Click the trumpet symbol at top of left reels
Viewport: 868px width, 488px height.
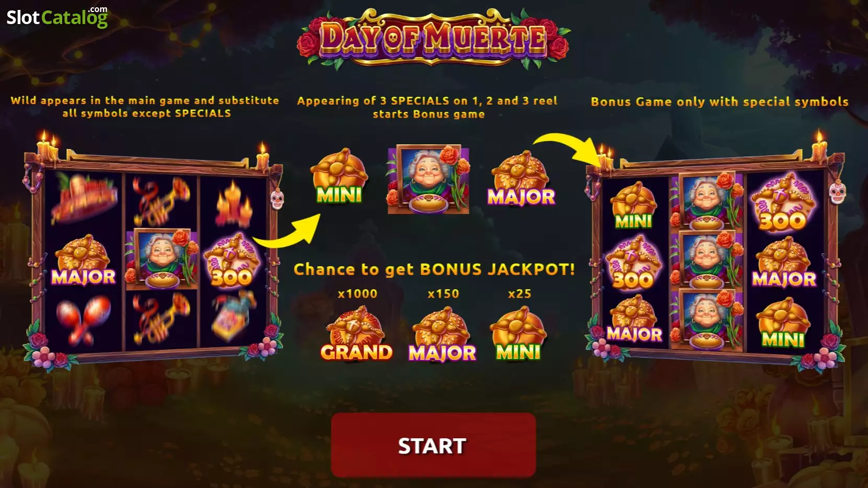click(x=161, y=201)
